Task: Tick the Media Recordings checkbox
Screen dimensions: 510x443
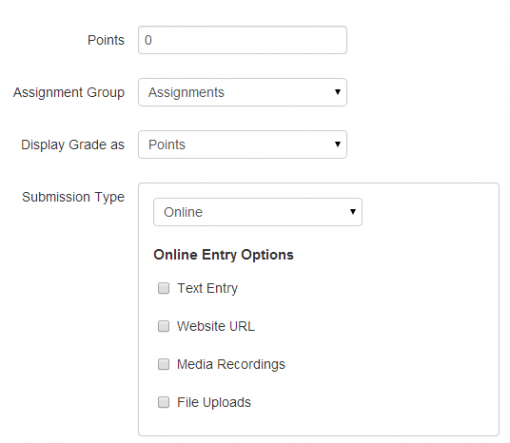Action: (163, 364)
